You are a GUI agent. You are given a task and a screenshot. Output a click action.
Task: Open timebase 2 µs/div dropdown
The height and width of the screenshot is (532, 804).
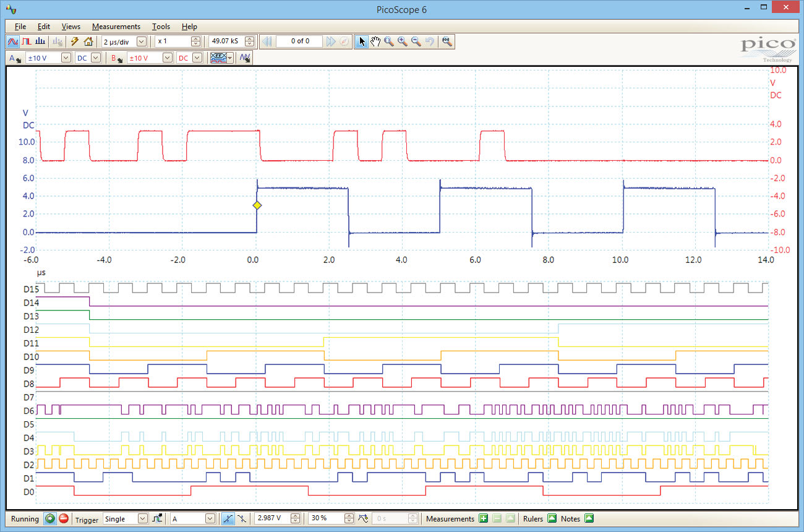[x=142, y=41]
